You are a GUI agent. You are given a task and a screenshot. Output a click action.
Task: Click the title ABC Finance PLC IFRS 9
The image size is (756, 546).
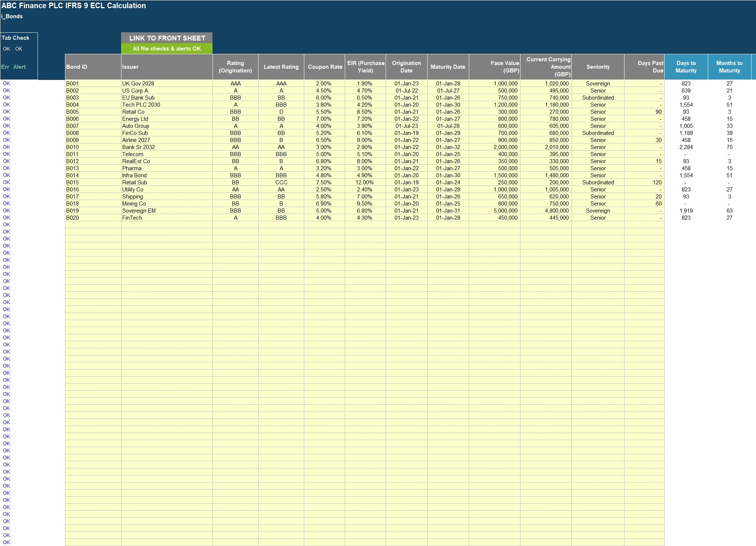[73, 6]
